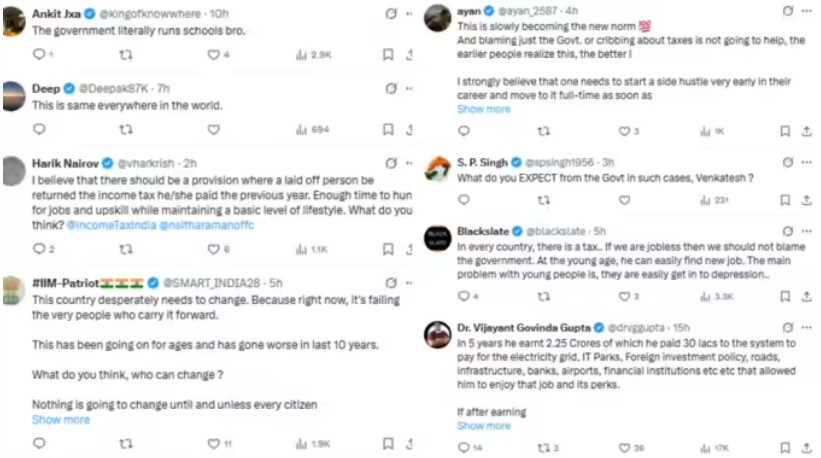Bookmark ayan's tweet
The width and height of the screenshot is (821, 458).
pyautogui.click(x=785, y=131)
